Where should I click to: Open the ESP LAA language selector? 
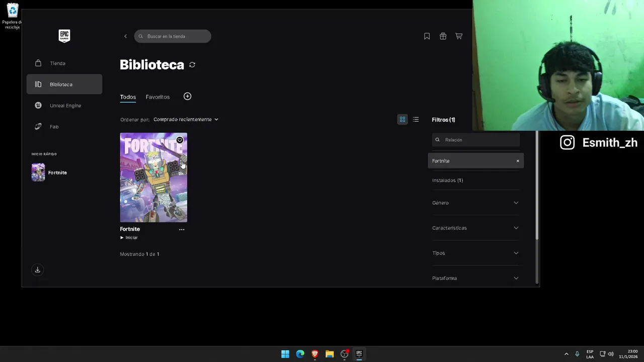coord(590,354)
